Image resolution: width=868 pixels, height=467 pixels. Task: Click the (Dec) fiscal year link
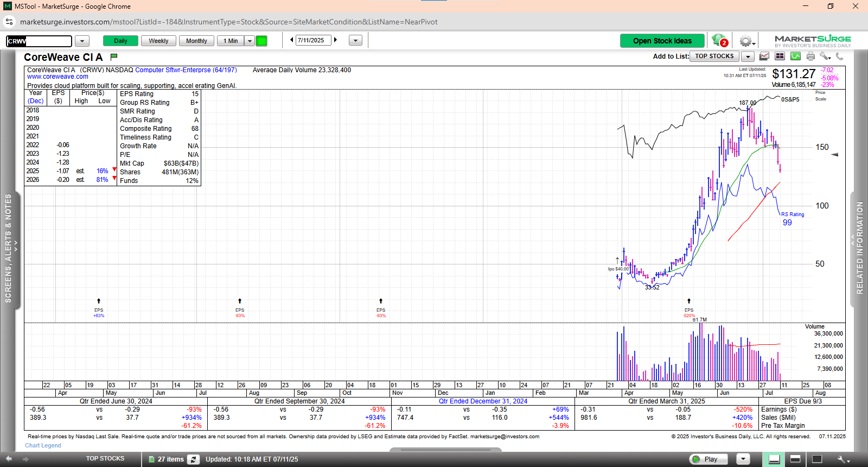tap(36, 101)
